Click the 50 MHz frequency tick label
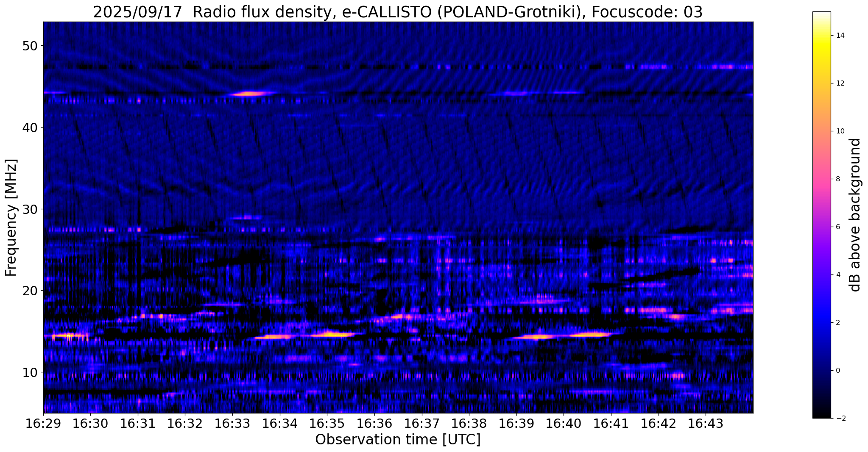868x452 pixels. (30, 46)
